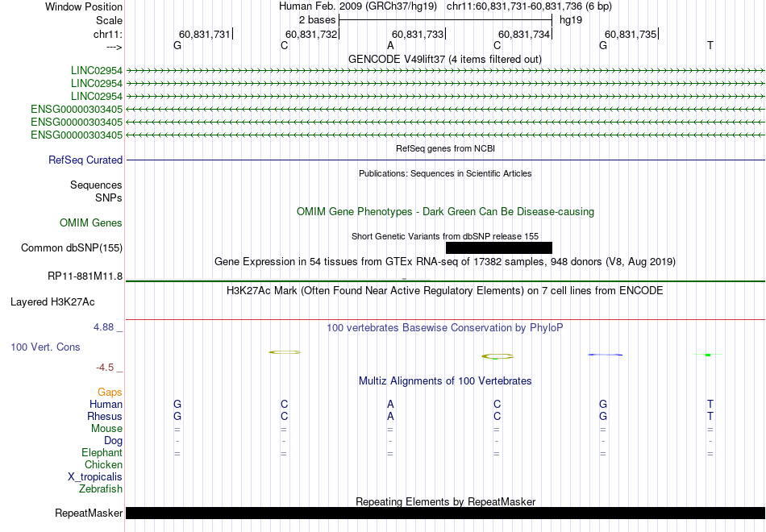This screenshot has width=766, height=532.
Task: Click the Rhesus species label
Action: point(105,416)
